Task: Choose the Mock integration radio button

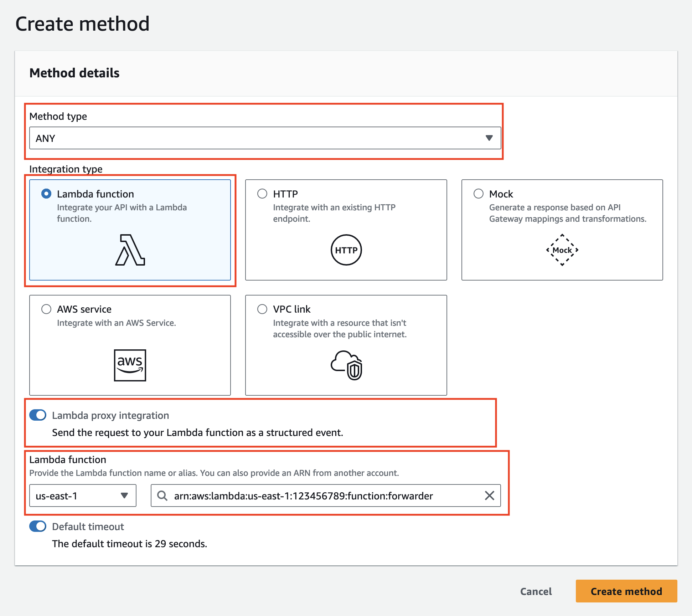Action: point(479,194)
